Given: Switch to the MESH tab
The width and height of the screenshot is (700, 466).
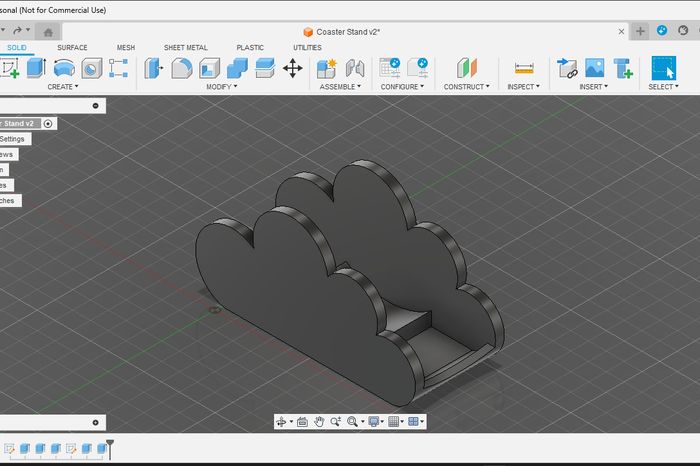Looking at the screenshot, I should [125, 47].
